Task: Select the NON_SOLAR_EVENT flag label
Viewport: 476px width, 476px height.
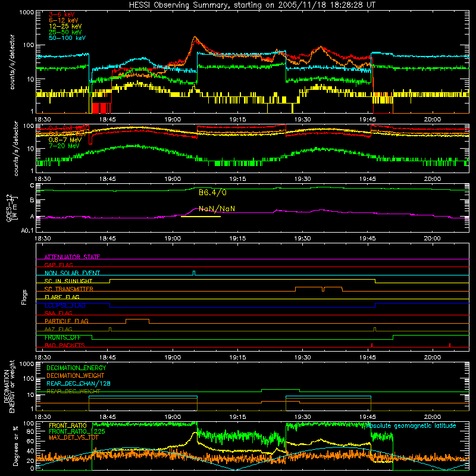Action: point(72,273)
